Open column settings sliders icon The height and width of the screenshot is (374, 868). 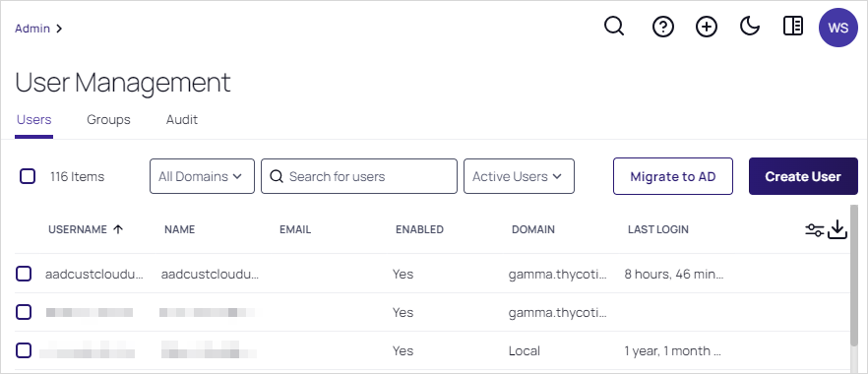tap(814, 230)
